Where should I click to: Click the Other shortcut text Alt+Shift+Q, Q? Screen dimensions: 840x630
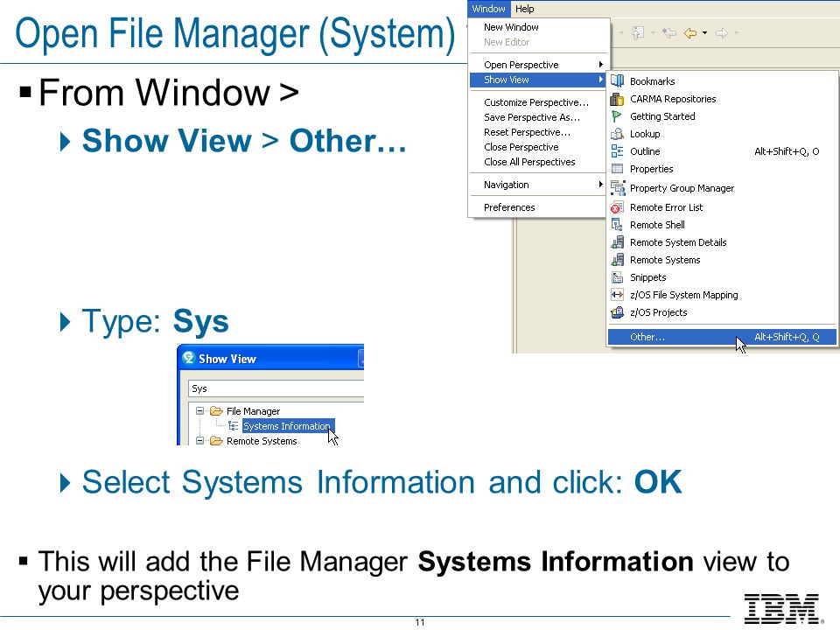coord(787,337)
